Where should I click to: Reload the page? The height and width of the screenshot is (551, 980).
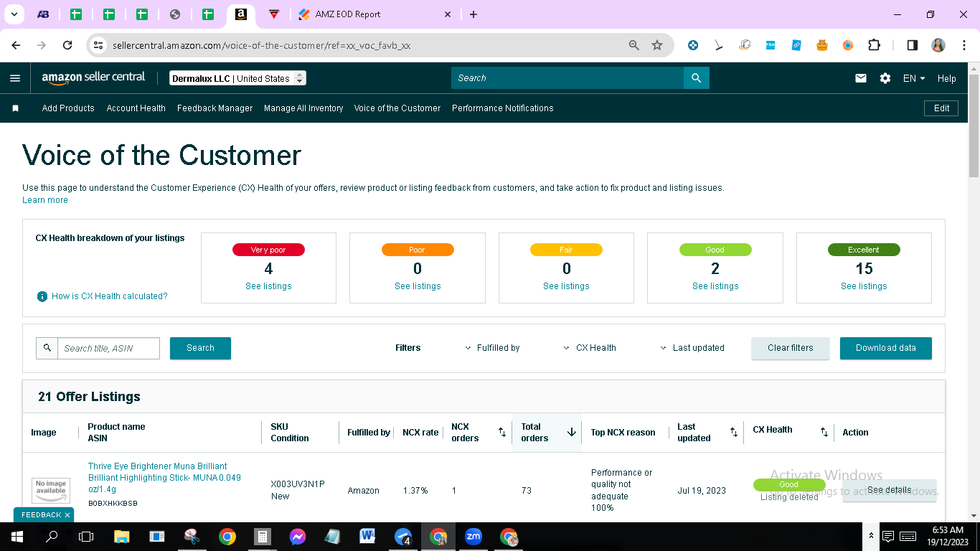coord(67,45)
